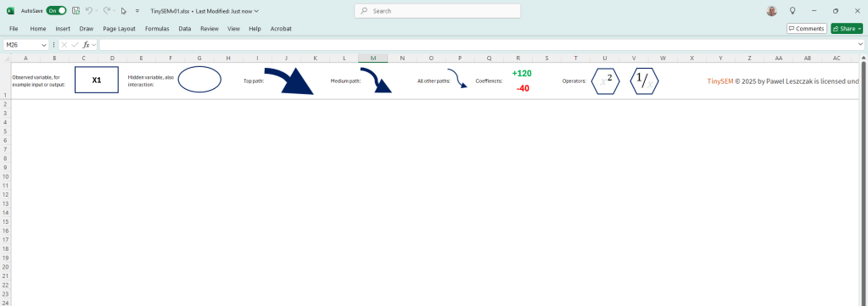Select the x squared hexagon operator shape
This screenshot has height=306, width=868.
coord(606,81)
